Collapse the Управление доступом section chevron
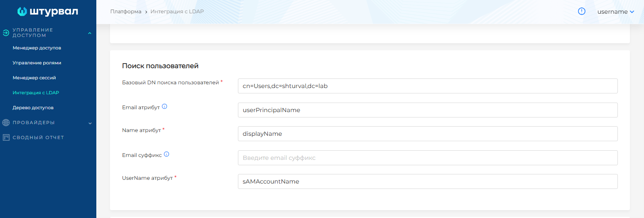The width and height of the screenshot is (644, 218). pos(90,33)
